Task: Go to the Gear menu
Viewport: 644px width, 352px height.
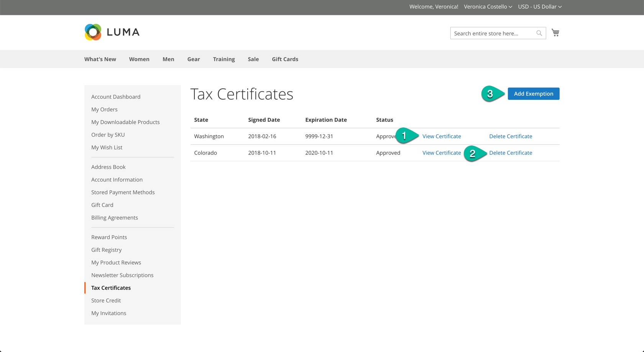Action: [x=194, y=59]
